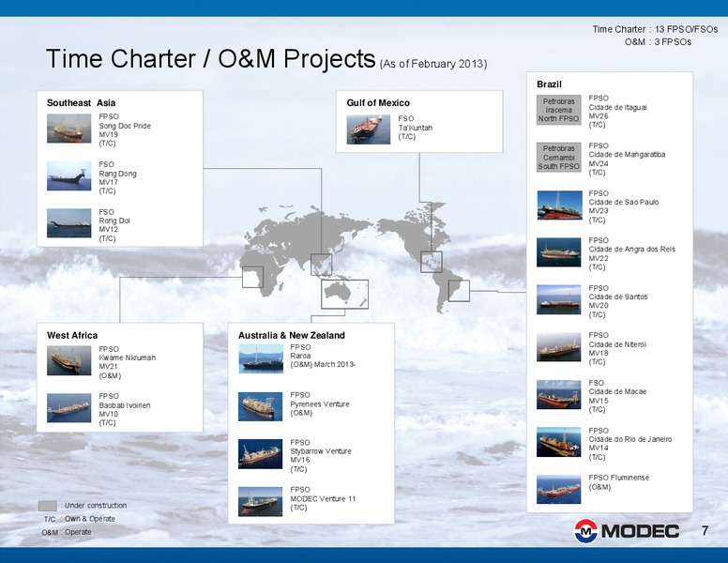Click the Cidade de Macae ship photo
The image size is (728, 563).
click(559, 394)
